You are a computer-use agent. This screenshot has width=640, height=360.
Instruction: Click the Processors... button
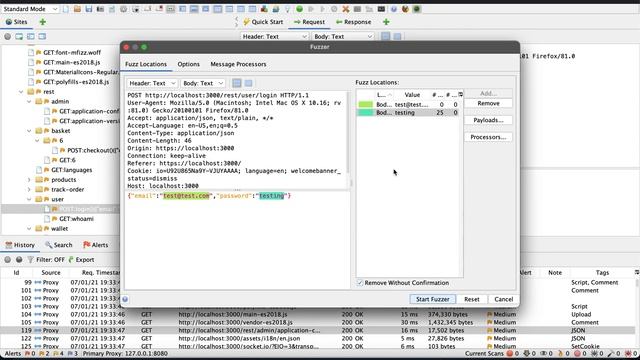click(x=489, y=137)
